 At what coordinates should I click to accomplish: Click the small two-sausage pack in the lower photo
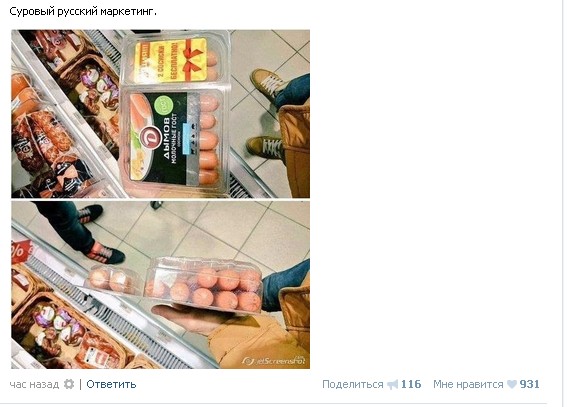click(x=113, y=280)
